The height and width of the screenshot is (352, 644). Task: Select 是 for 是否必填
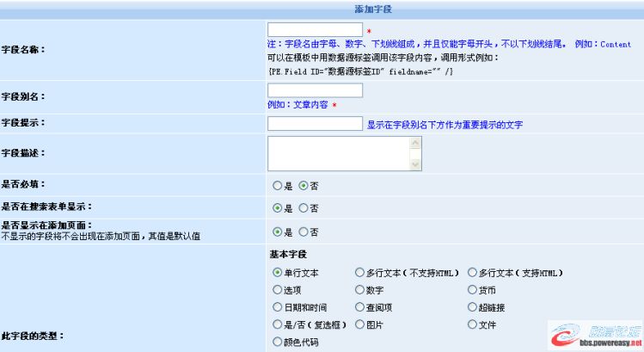(277, 185)
